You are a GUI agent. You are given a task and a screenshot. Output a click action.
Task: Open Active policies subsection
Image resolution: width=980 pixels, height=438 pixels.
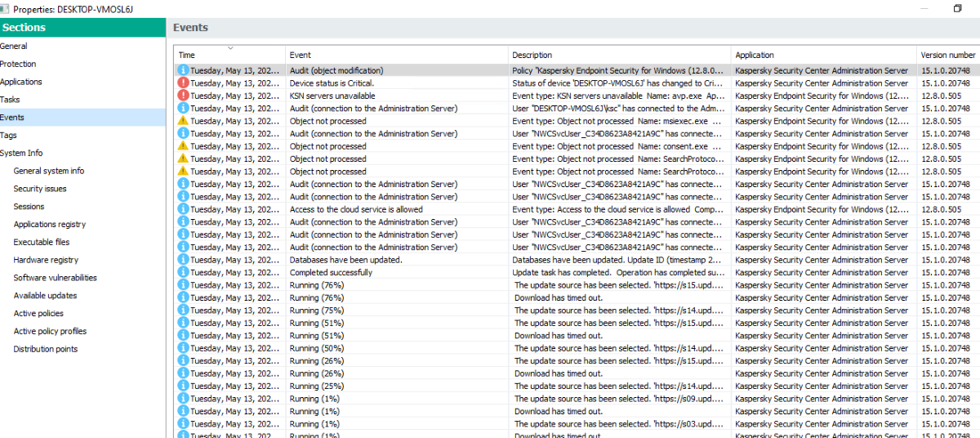point(38,314)
